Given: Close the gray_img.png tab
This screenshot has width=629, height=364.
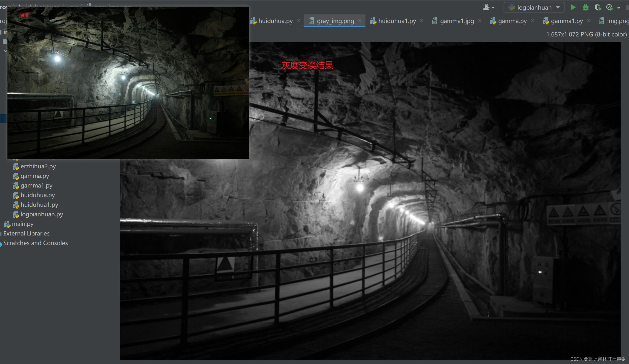Looking at the screenshot, I should (360, 21).
